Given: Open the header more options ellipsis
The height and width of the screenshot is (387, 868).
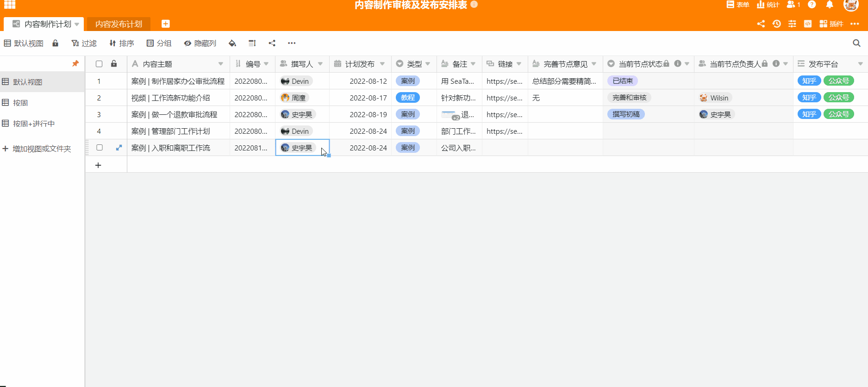Looking at the screenshot, I should pyautogui.click(x=855, y=24).
